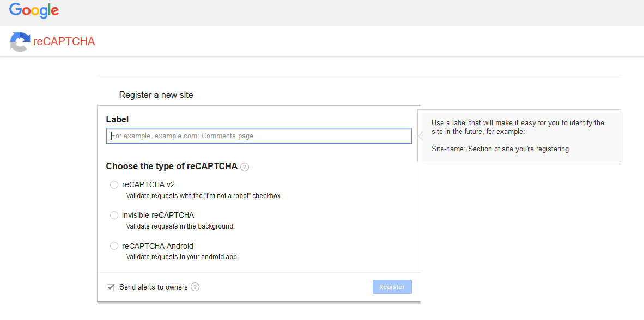
Task: Click the "Send alerts to owners" label text
Action: pos(153,287)
